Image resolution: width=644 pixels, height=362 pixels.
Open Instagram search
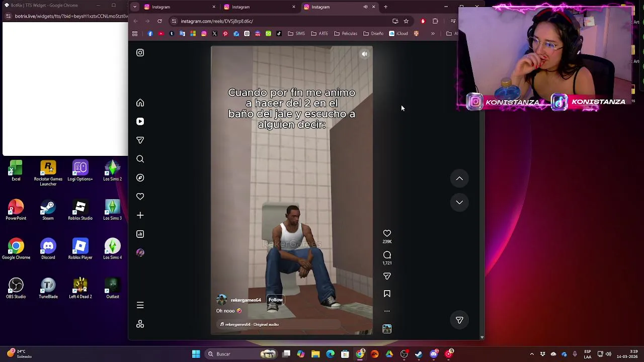[140, 159]
